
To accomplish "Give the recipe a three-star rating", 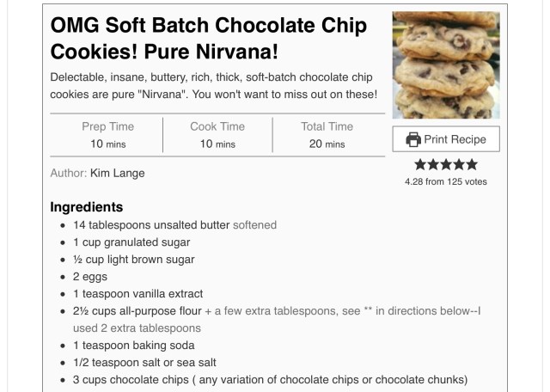I will coord(445,165).
